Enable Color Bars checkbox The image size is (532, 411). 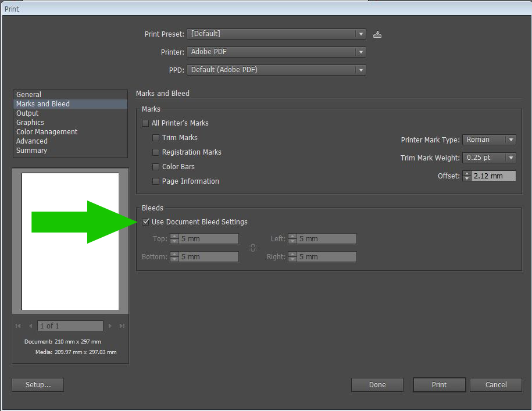(x=156, y=167)
